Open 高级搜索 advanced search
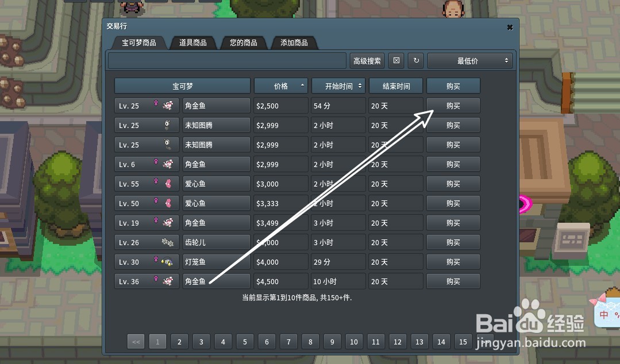620x364 pixels. point(367,60)
